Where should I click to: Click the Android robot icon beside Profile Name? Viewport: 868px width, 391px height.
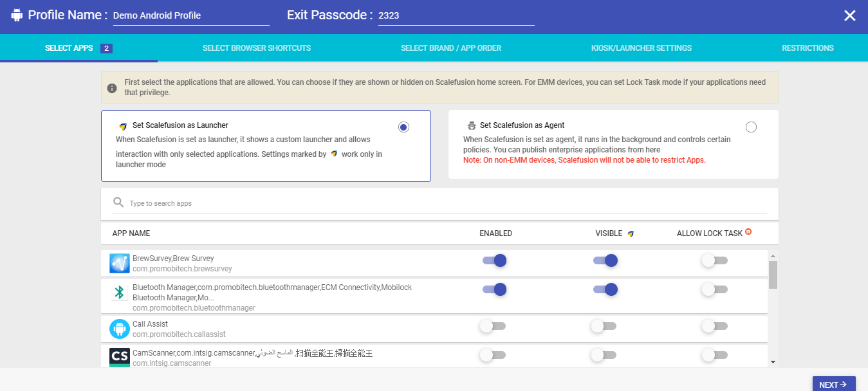pyautogui.click(x=17, y=14)
